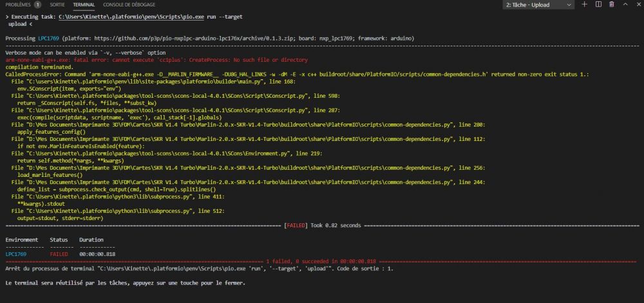Switch to the Sortie tab

(57, 5)
